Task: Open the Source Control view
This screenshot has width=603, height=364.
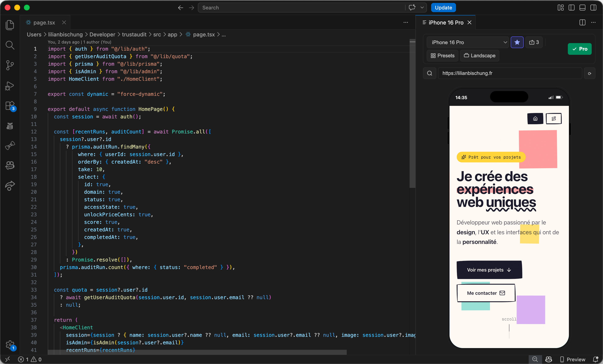Action: (x=10, y=65)
